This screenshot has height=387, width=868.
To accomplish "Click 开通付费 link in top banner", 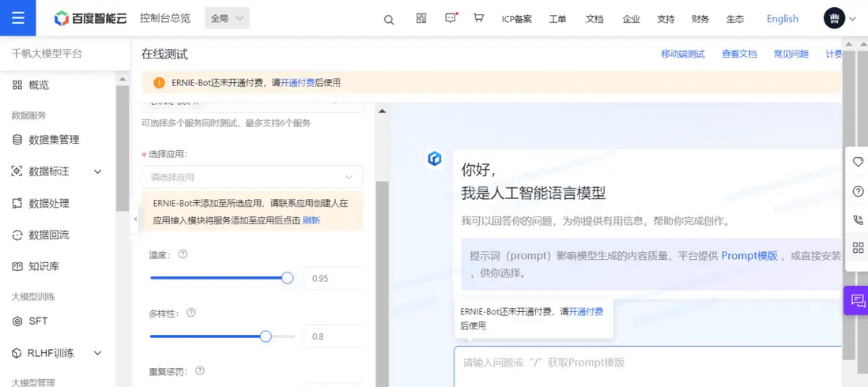I will click(298, 83).
